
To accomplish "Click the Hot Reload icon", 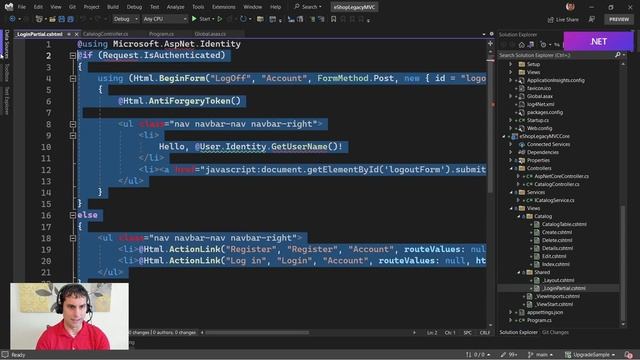I will (243, 19).
